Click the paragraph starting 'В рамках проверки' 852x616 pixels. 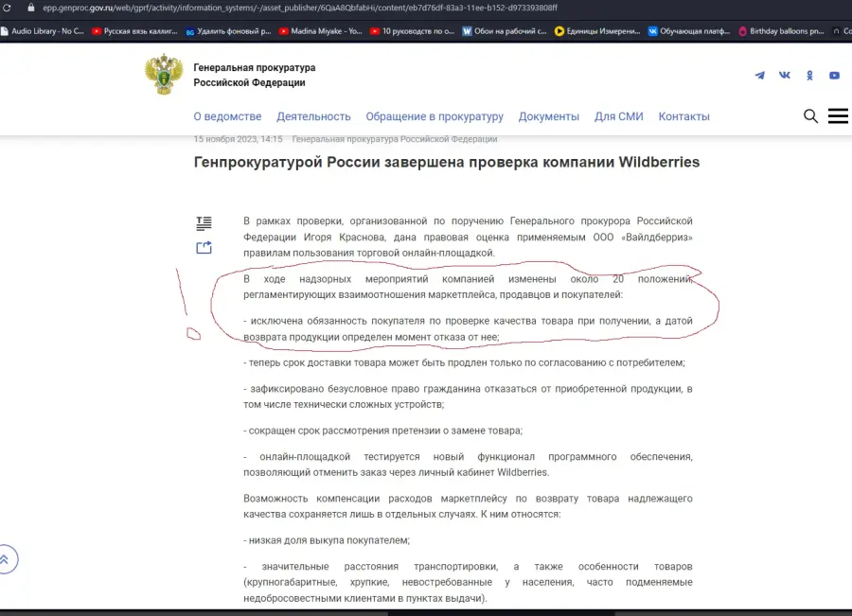[x=468, y=237]
